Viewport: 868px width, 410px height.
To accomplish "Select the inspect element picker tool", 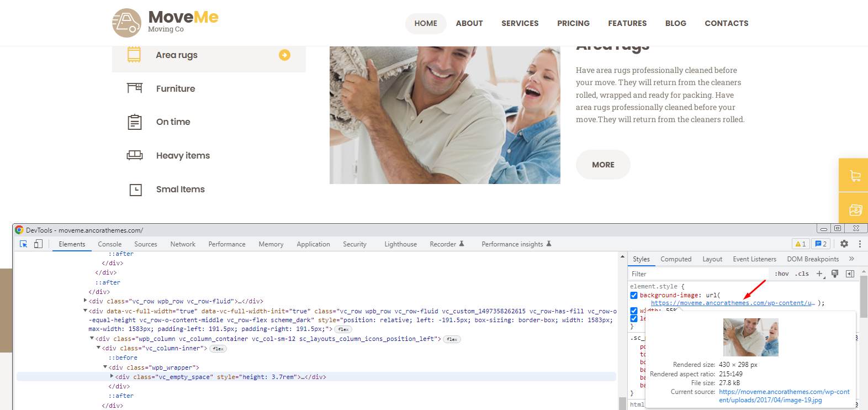I will pos(23,244).
